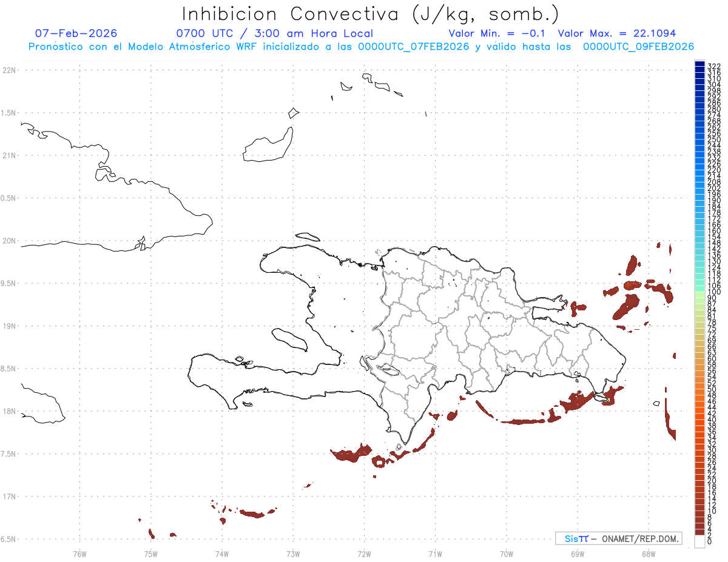Click the white 0 colorbar swatch
Viewport: 728px width, 562px height.
pyautogui.click(x=699, y=541)
